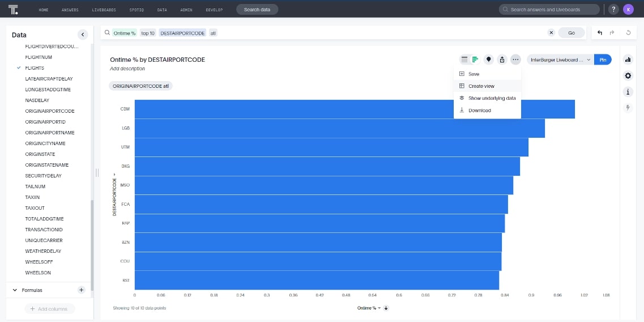
Task: Toggle the FLIGHTS column checkmark
Action: click(19, 68)
